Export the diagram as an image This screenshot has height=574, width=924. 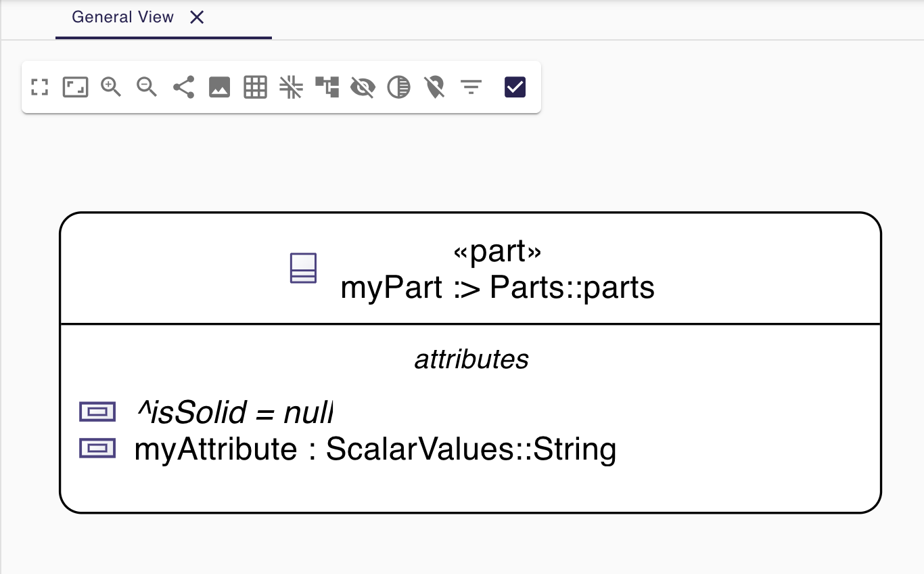[x=219, y=87]
